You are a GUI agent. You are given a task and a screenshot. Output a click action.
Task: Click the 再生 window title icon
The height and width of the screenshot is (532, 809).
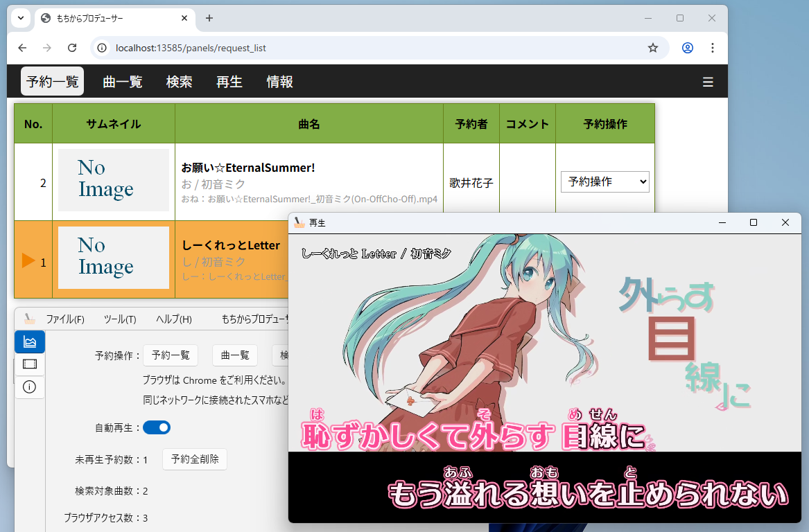click(x=299, y=222)
